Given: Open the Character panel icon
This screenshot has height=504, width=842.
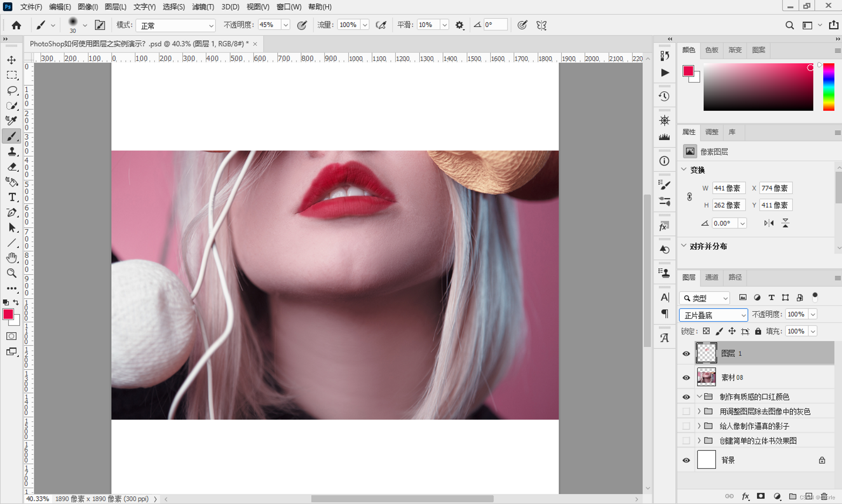Looking at the screenshot, I should (665, 297).
